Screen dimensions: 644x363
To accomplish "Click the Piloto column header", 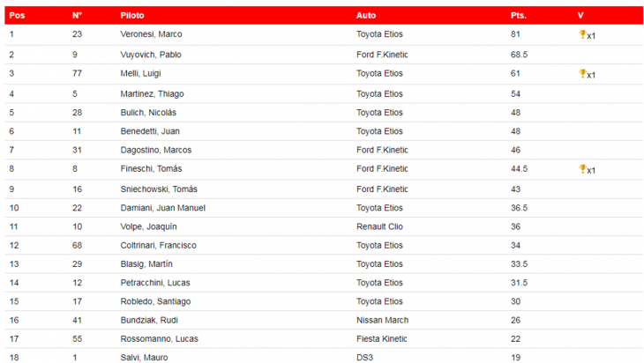I will pos(132,16).
